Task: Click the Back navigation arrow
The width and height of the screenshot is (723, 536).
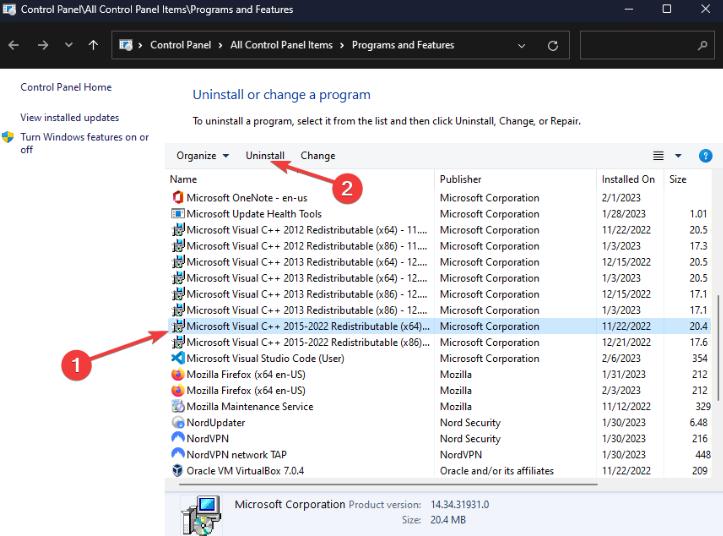Action: pos(13,45)
